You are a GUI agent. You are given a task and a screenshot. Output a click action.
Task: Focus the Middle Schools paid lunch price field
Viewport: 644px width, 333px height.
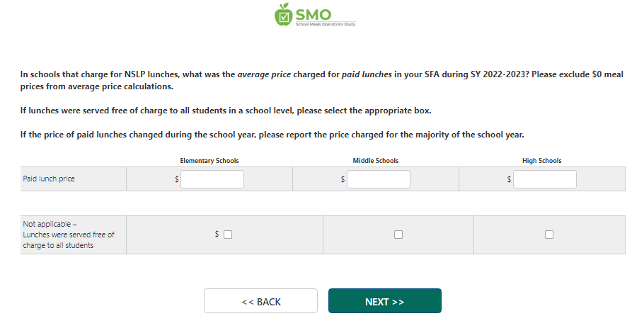[379, 179]
